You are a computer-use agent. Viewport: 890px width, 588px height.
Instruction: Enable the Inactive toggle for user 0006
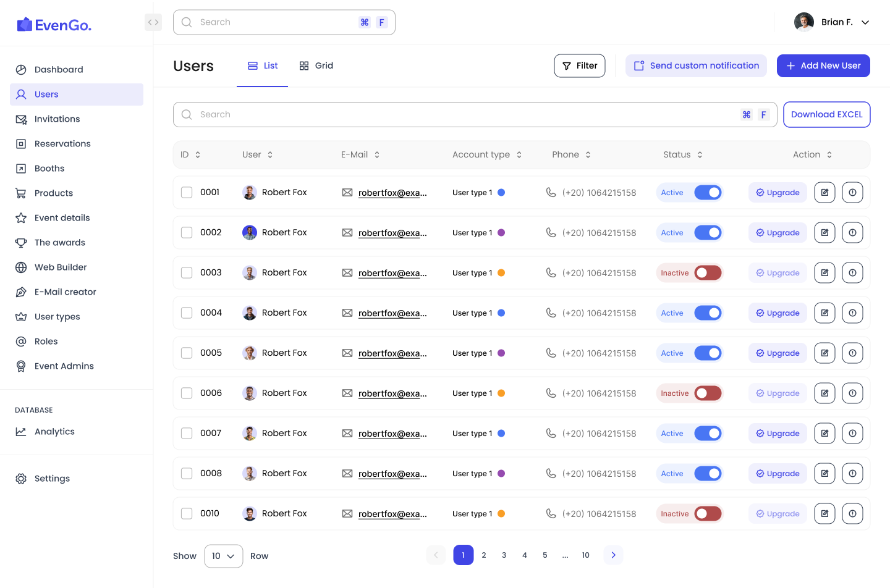708,393
